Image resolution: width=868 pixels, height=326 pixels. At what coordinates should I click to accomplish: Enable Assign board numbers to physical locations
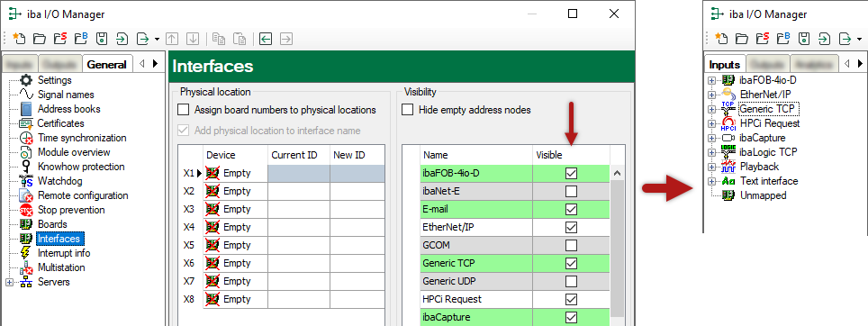point(184,110)
